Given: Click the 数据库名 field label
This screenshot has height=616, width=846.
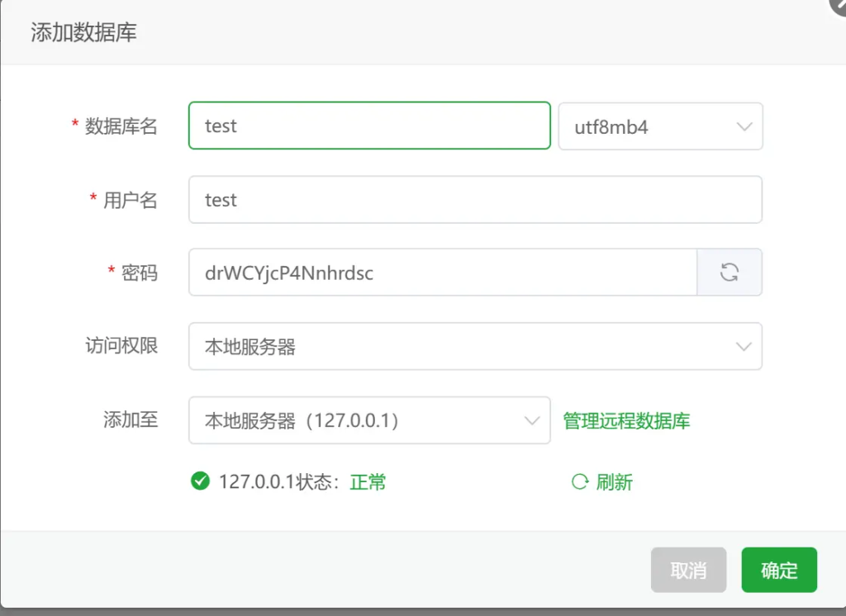Looking at the screenshot, I should tap(121, 126).
